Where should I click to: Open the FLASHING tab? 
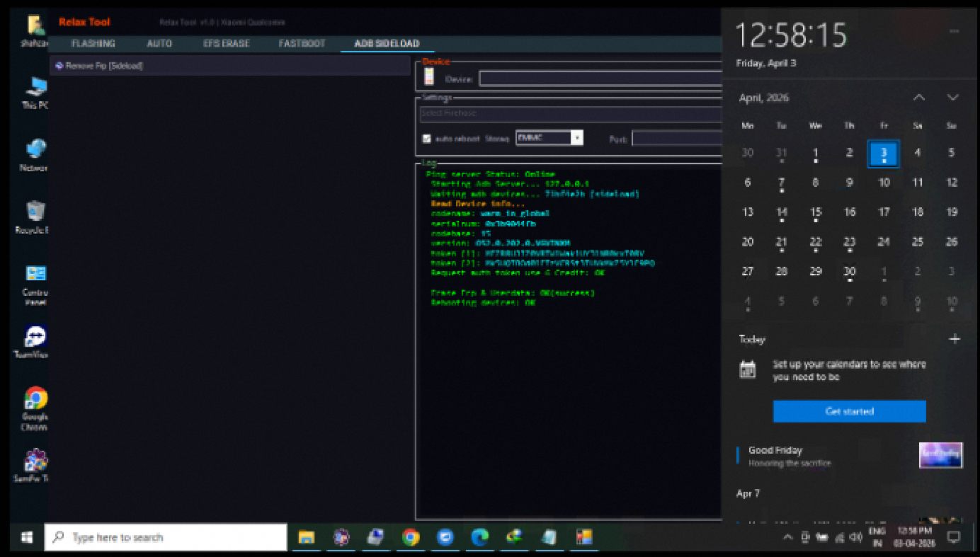click(x=93, y=44)
